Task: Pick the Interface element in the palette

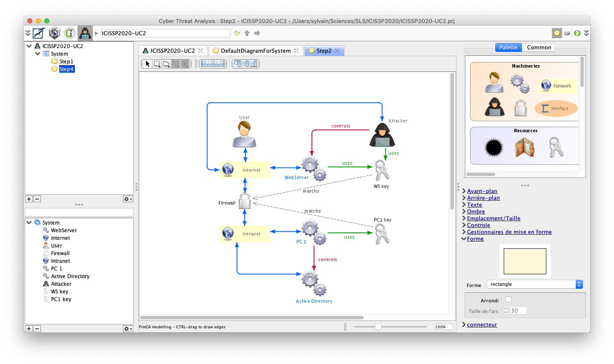Action: (x=556, y=108)
